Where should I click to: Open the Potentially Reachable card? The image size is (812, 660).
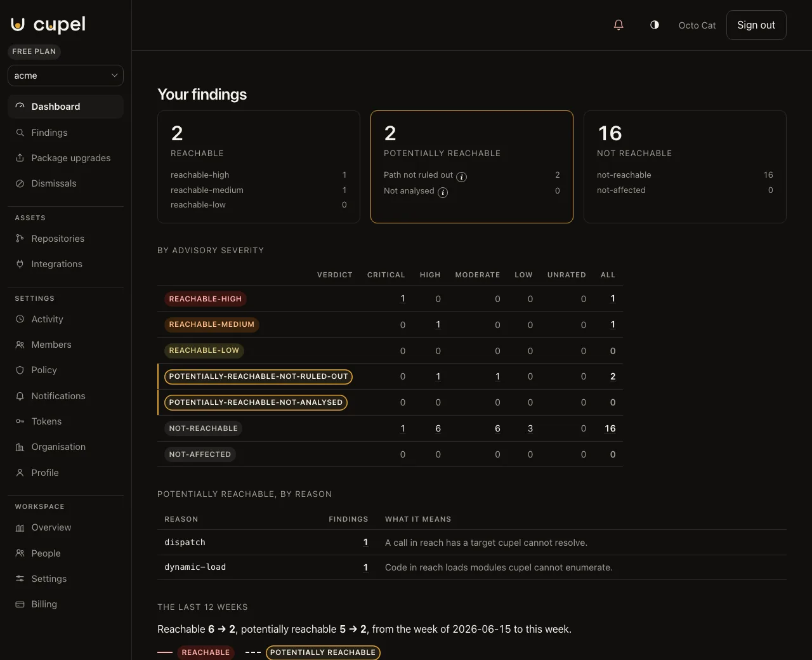[x=472, y=167]
